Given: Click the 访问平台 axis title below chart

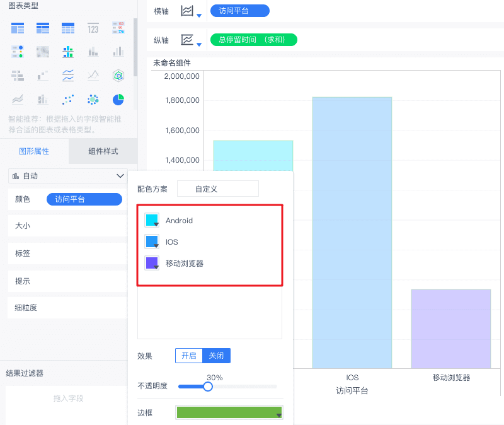Looking at the screenshot, I should [x=352, y=390].
